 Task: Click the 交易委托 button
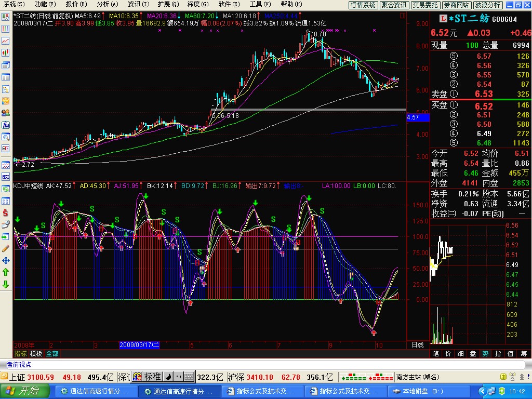point(425,5)
